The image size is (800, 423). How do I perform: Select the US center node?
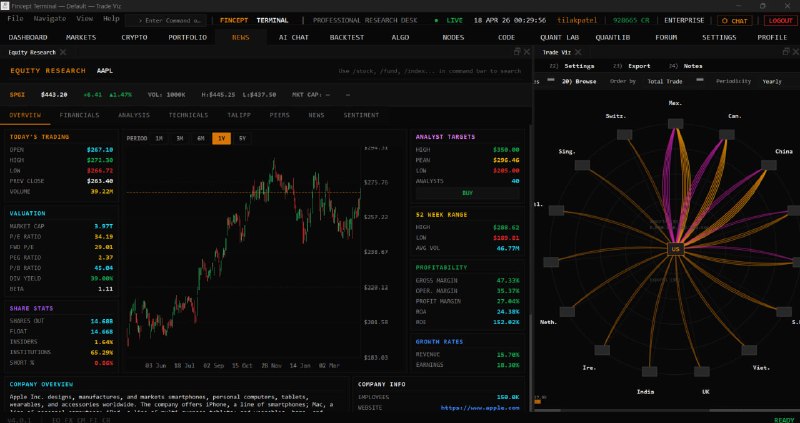[676, 249]
